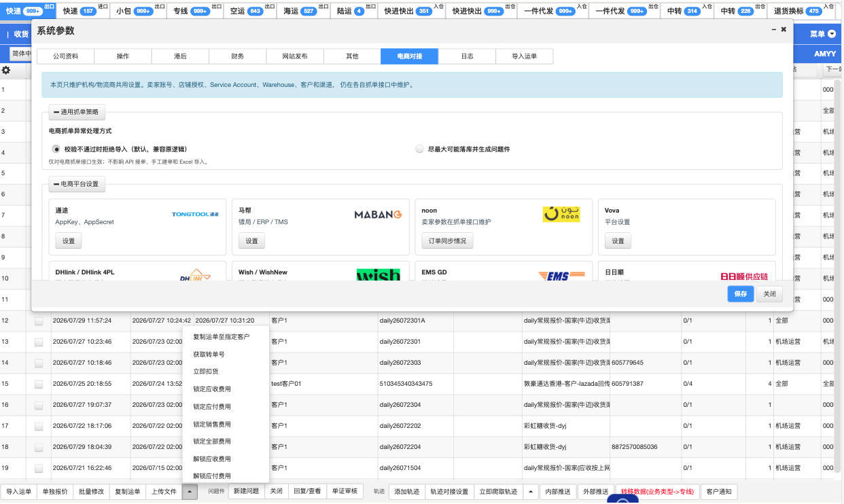Viewport: 844px width, 504px height.
Task: Open the arrow dropdown beside 立即爬取轨迹
Action: (530, 492)
